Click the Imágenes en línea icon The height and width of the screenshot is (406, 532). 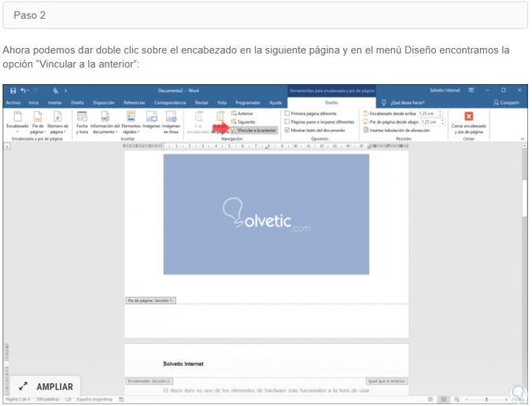point(171,122)
